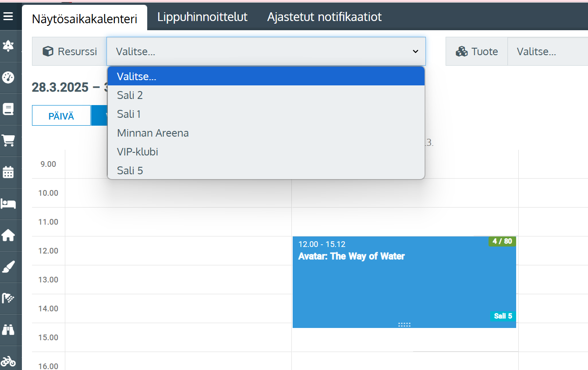Collapse the Resurssi dropdown via its chevron
This screenshot has height=370, width=588.
point(415,52)
